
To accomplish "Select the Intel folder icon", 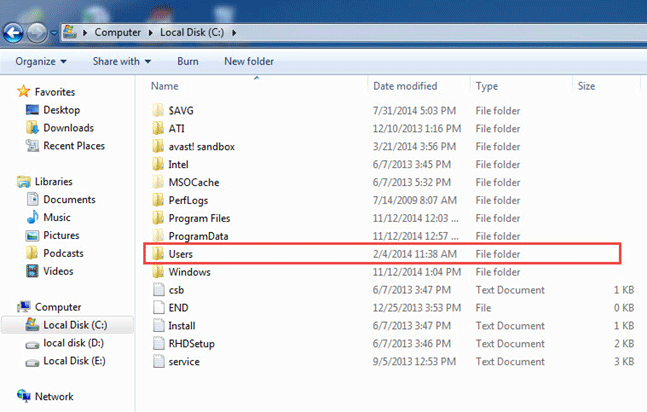I will click(x=158, y=164).
